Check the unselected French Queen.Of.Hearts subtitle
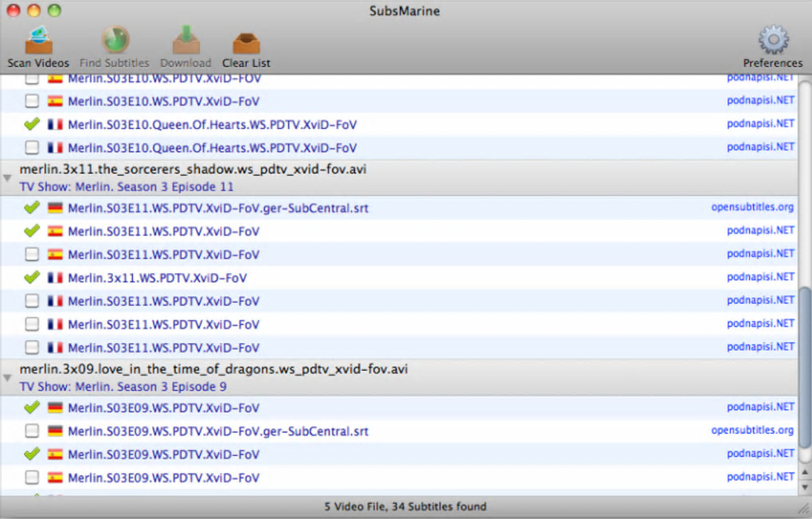Viewport: 812px width, 519px height. (32, 147)
